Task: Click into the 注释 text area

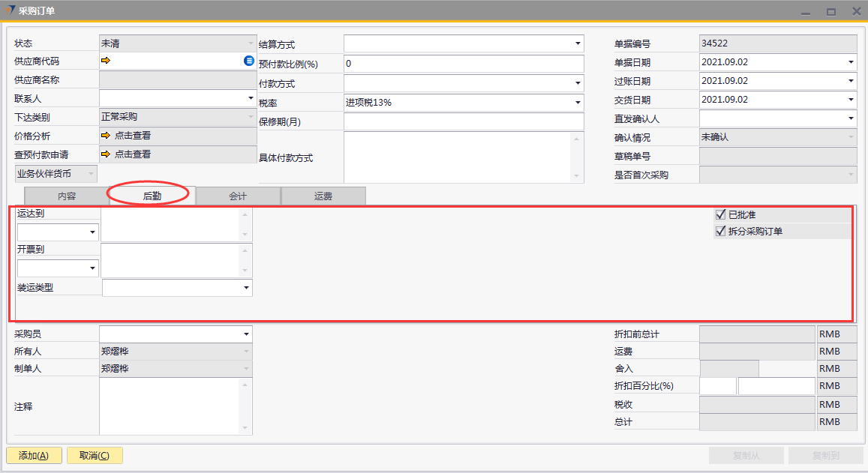Action: 169,406
